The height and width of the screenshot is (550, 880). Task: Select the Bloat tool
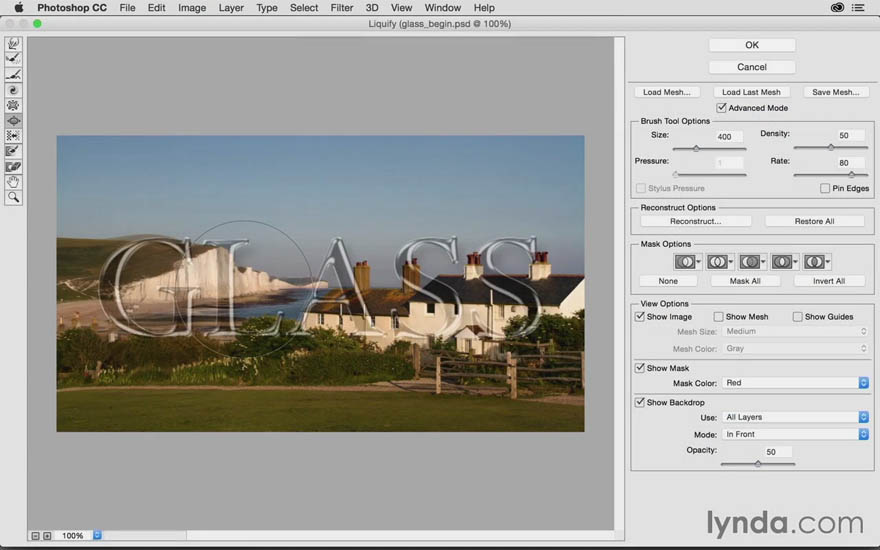(x=13, y=121)
